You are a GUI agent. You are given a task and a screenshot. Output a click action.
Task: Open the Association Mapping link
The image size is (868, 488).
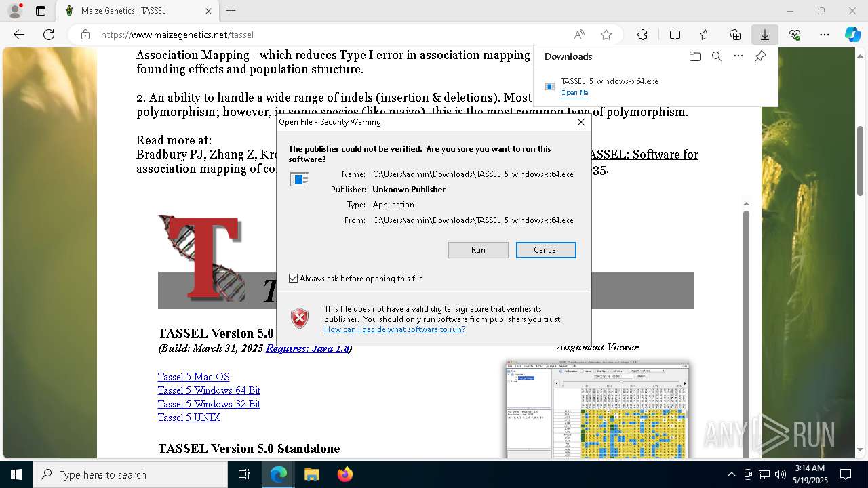[x=193, y=55]
